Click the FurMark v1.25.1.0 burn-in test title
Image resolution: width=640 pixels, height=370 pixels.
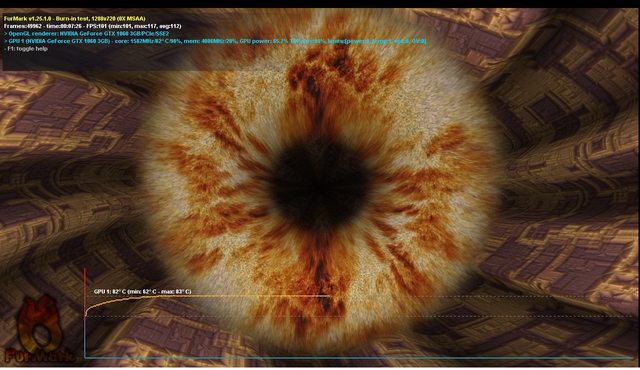[x=74, y=18]
